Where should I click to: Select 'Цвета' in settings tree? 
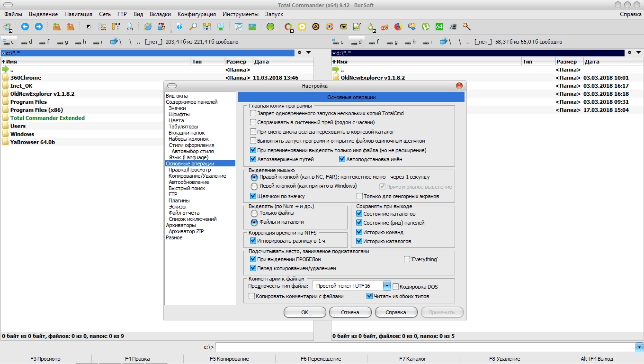(176, 120)
